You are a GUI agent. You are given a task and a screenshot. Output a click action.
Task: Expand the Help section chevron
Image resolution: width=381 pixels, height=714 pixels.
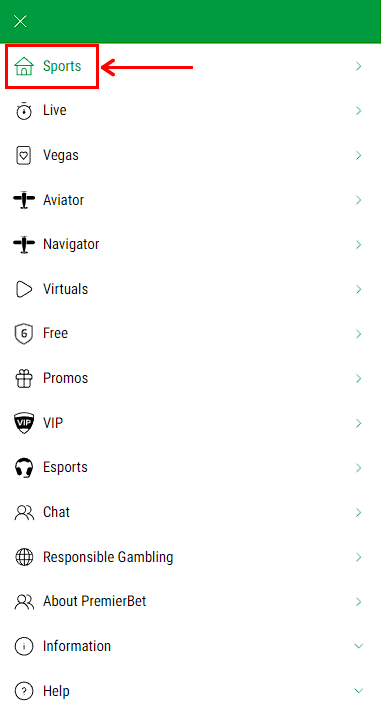tap(359, 691)
